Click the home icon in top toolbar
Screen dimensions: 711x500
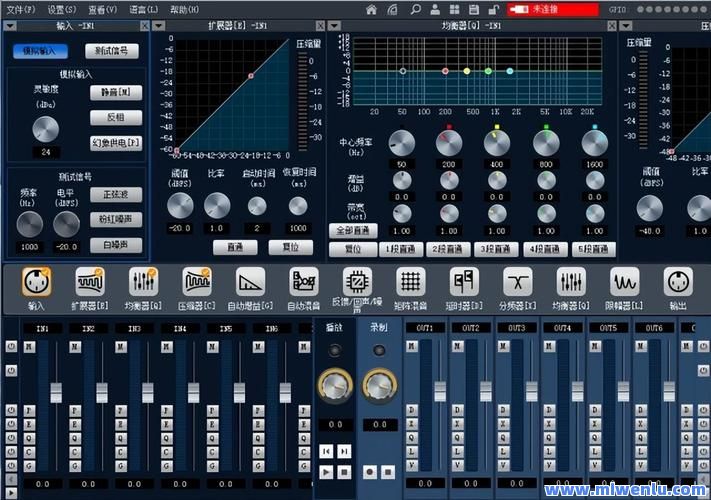click(372, 9)
